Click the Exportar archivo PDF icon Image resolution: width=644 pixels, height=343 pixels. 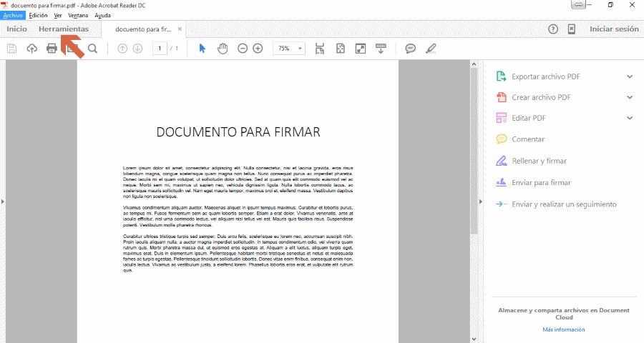(501, 76)
